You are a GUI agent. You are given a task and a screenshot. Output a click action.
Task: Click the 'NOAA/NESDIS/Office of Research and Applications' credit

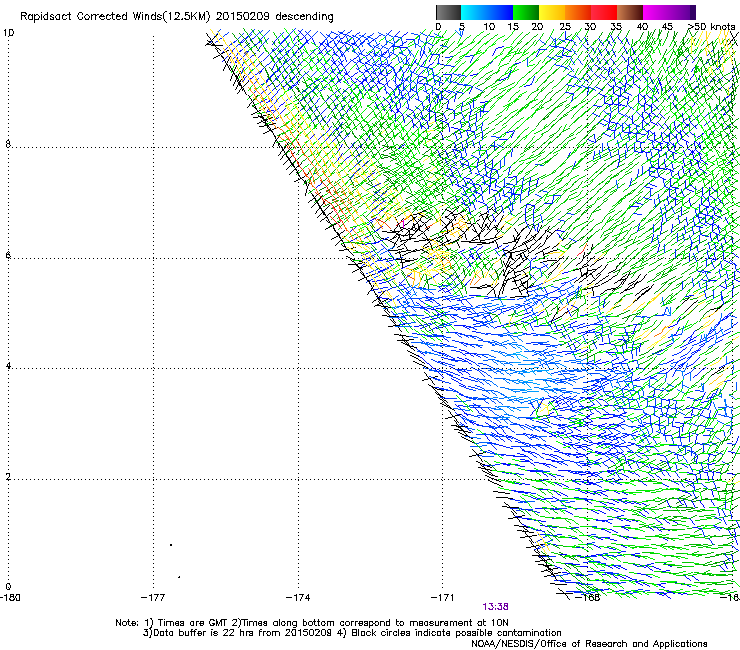coord(589,644)
